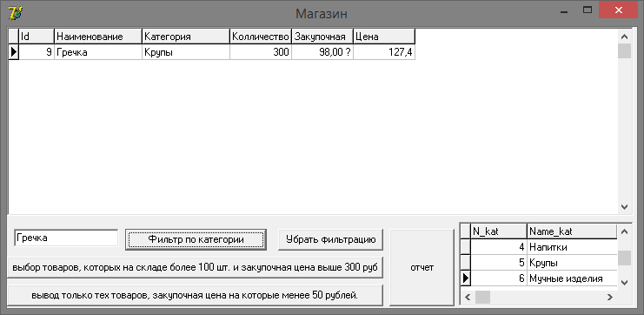This screenshot has height=315, width=644.
Task: Select the 'Мучные изделия' category row
Action: coord(572,278)
